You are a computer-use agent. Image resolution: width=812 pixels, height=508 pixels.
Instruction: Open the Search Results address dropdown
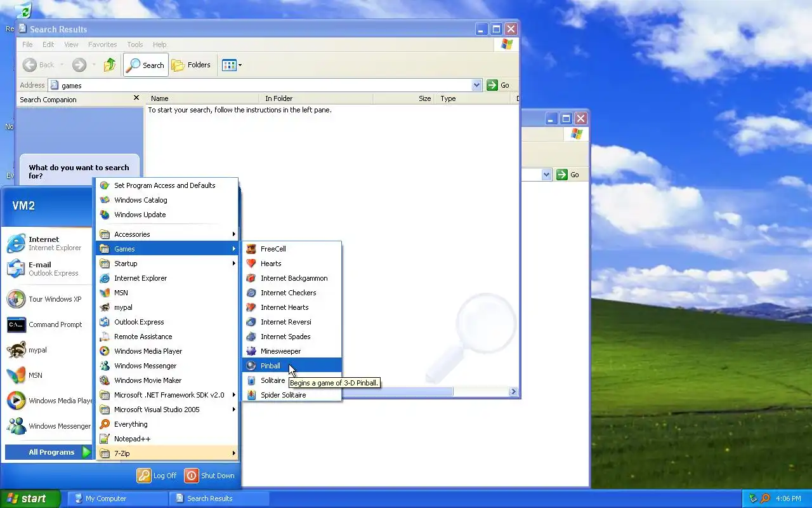[x=477, y=85]
